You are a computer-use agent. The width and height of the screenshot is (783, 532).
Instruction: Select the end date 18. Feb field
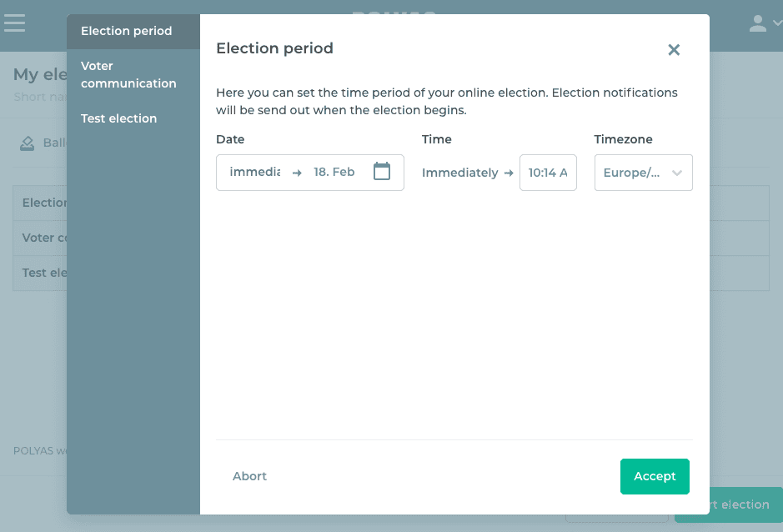[334, 172]
